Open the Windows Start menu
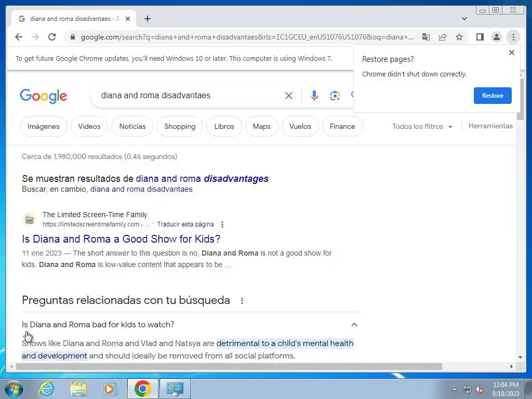 coord(14,389)
